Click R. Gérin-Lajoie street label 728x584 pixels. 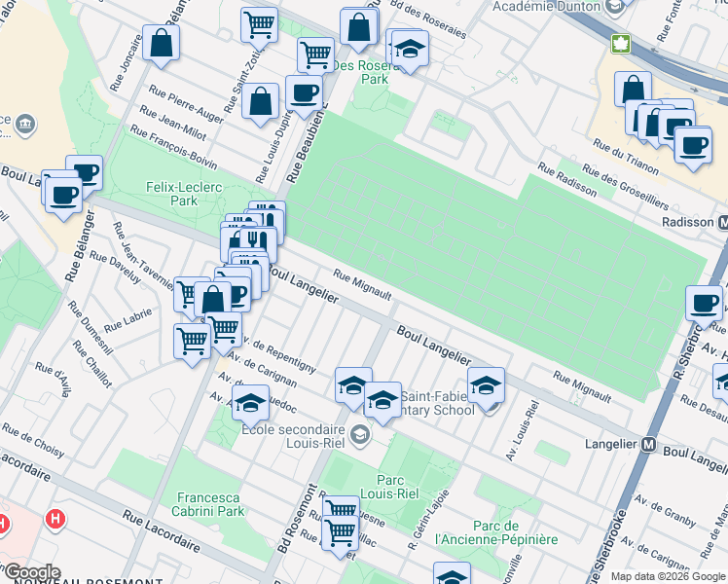[428, 520]
